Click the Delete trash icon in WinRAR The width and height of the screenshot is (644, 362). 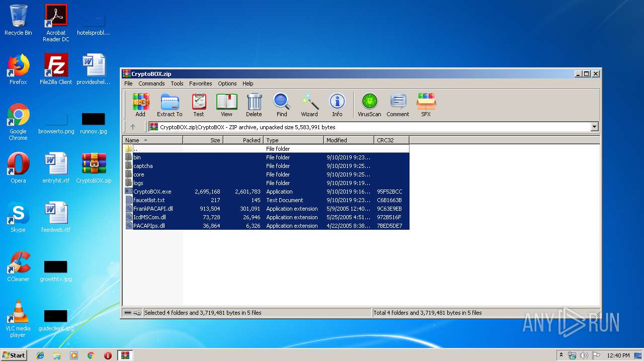(254, 105)
